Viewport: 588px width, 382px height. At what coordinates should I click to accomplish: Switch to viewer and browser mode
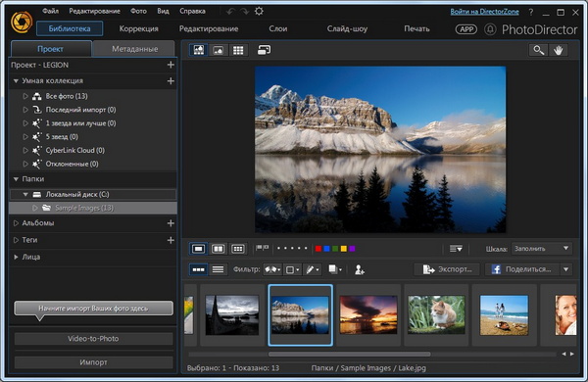coord(198,50)
